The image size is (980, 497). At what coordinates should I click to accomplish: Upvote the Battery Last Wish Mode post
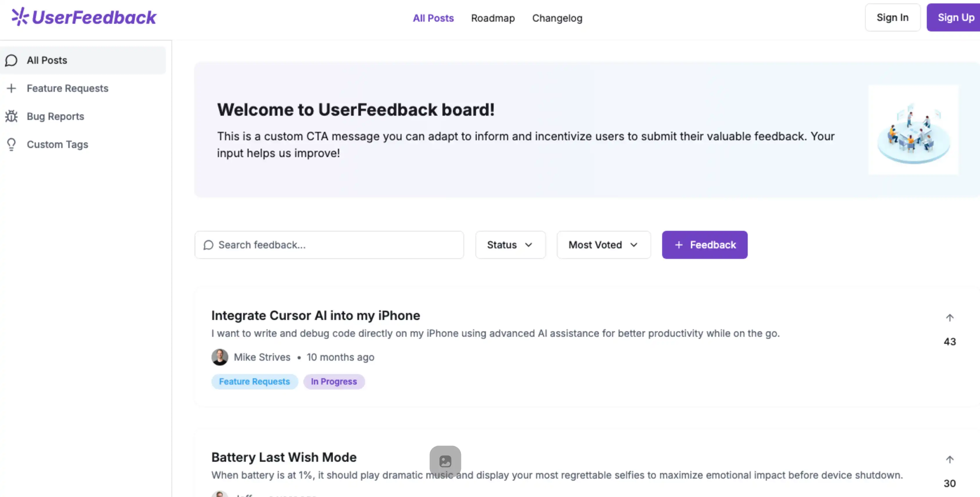pyautogui.click(x=950, y=460)
